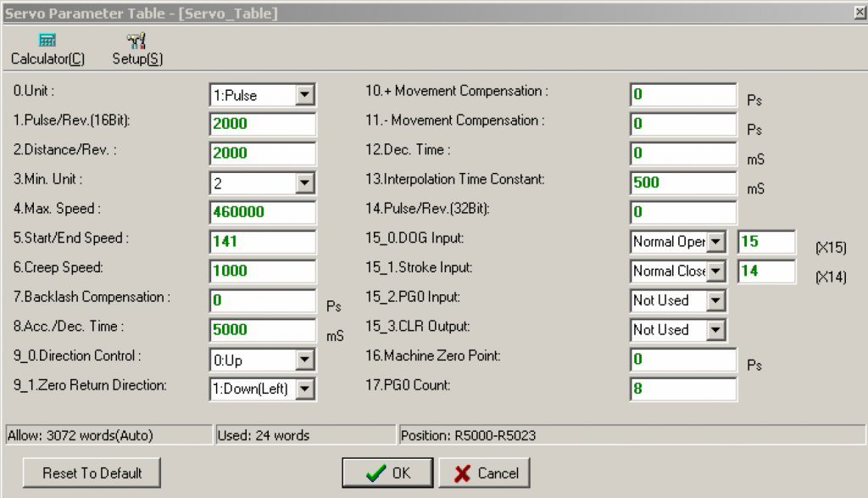Screen dimensions: 868x498
Task: Click the 'Allow: 3072 words(Auto)' status text
Action: click(81, 435)
